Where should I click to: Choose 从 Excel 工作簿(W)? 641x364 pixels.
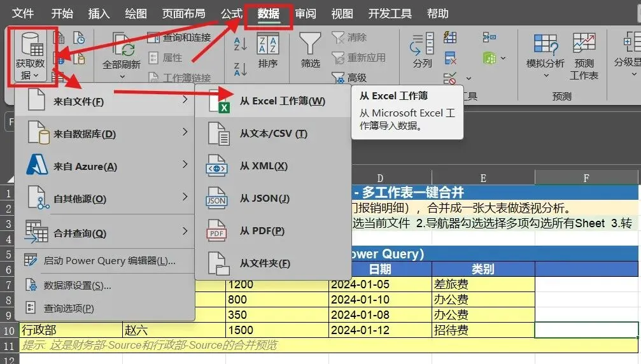pos(272,101)
